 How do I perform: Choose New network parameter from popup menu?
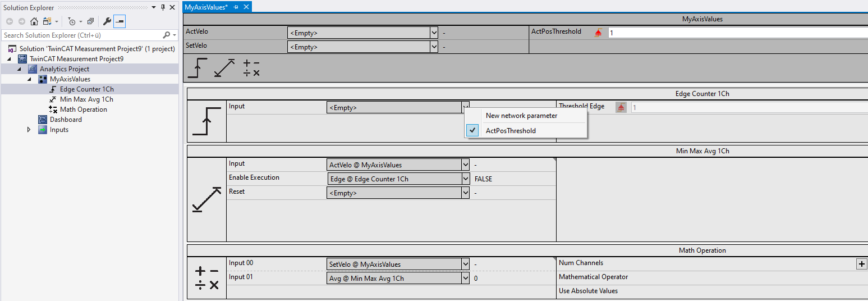522,116
